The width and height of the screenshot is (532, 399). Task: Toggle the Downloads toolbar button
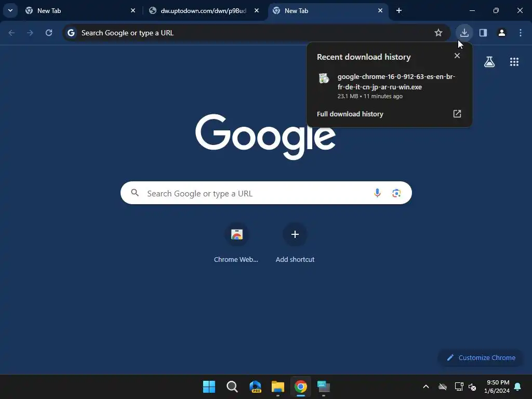pyautogui.click(x=464, y=33)
